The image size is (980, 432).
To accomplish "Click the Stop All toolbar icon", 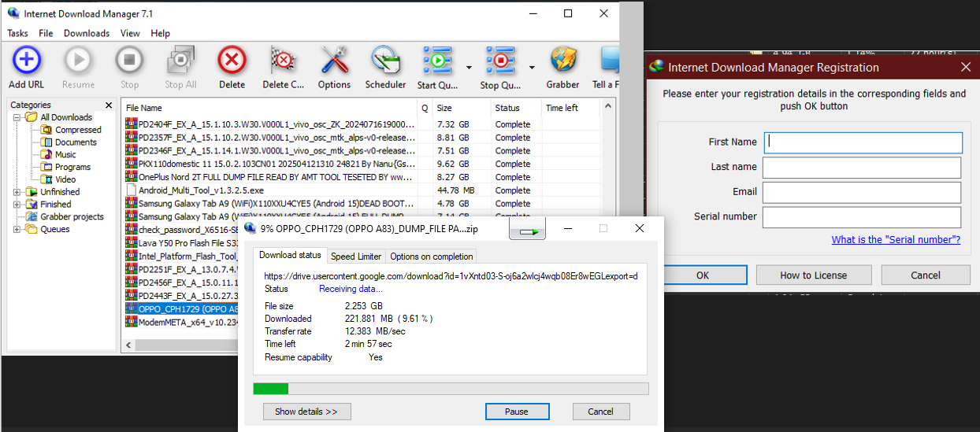I will point(180,60).
